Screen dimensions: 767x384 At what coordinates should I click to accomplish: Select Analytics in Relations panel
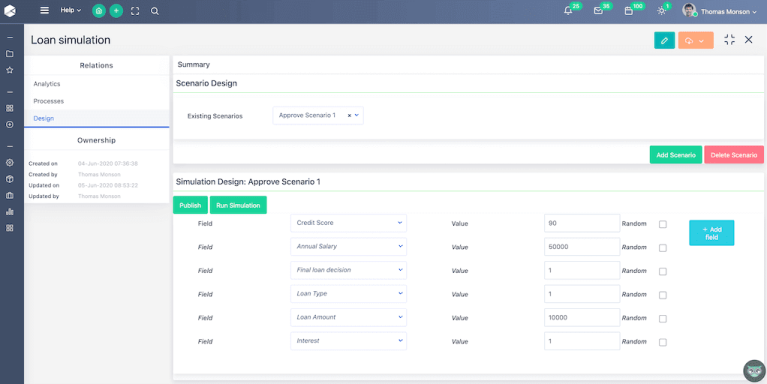click(47, 84)
